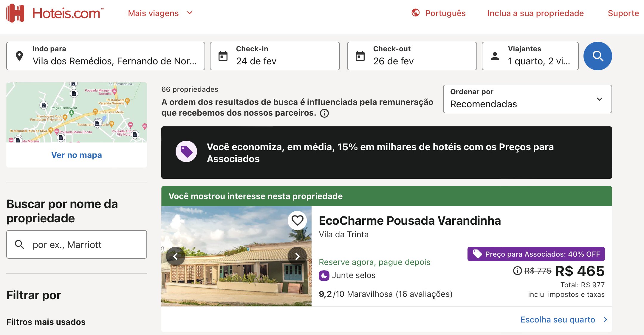Click the Você mostrou interesse green banner
The image size is (644, 335).
(x=387, y=196)
